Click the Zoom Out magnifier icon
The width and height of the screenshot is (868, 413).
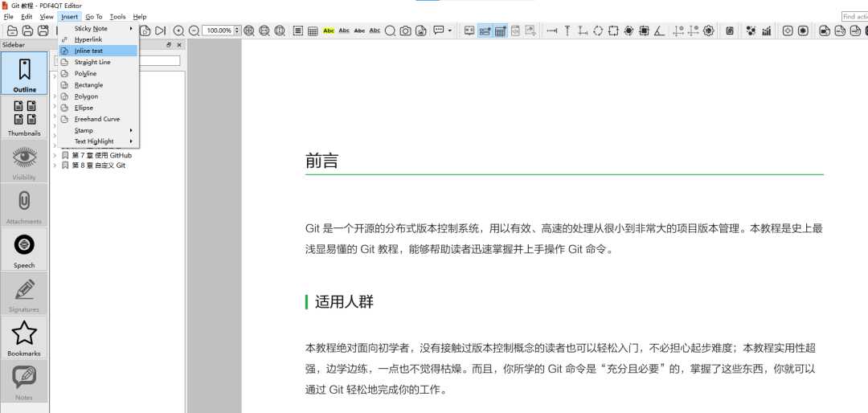(x=194, y=31)
